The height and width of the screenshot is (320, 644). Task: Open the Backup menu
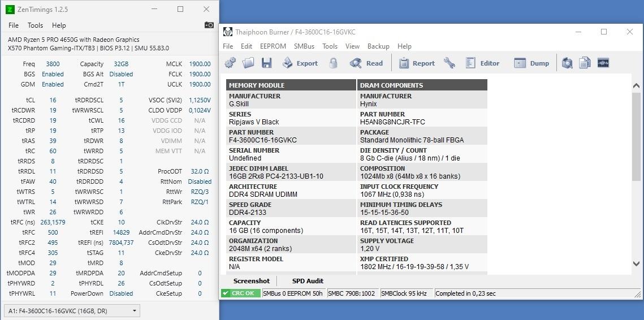(378, 46)
